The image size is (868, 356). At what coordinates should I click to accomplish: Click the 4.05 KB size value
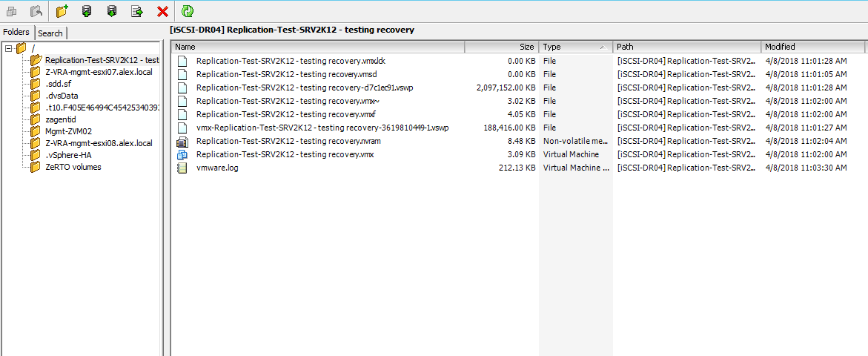521,114
